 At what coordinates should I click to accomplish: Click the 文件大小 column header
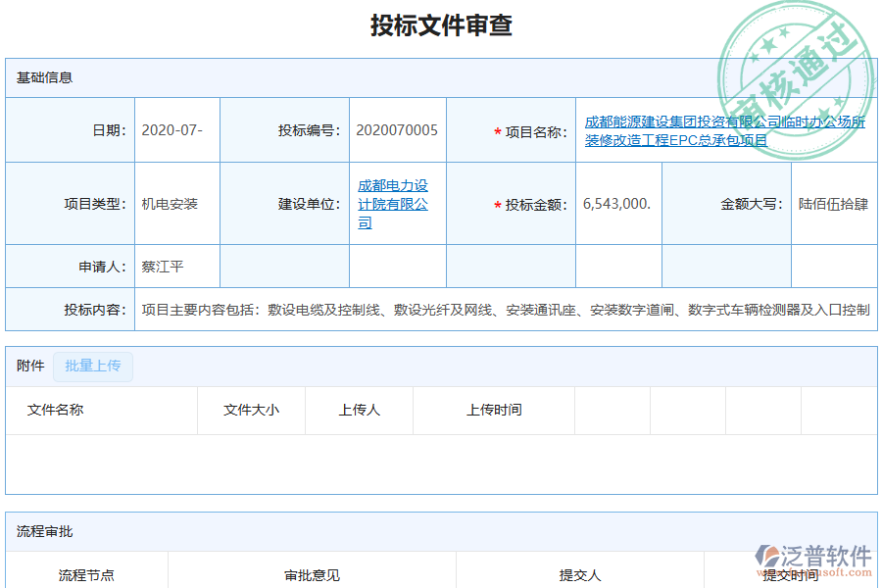pyautogui.click(x=252, y=411)
